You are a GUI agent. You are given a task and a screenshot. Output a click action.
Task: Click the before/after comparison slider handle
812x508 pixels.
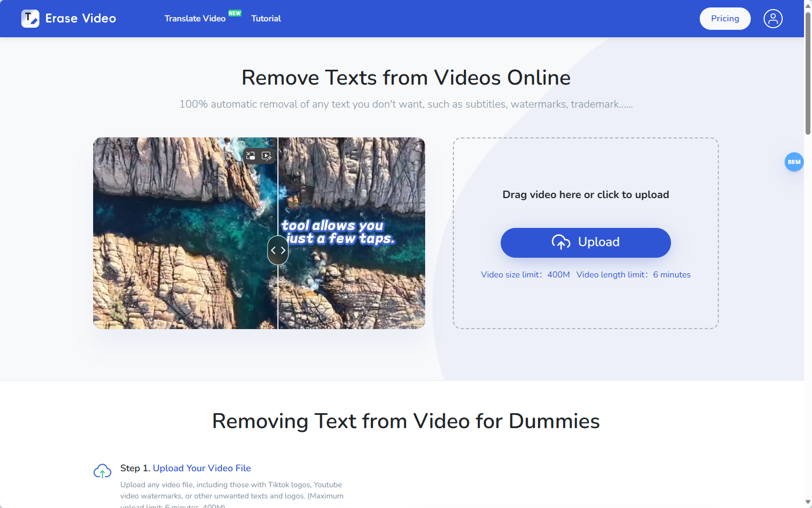pos(278,250)
